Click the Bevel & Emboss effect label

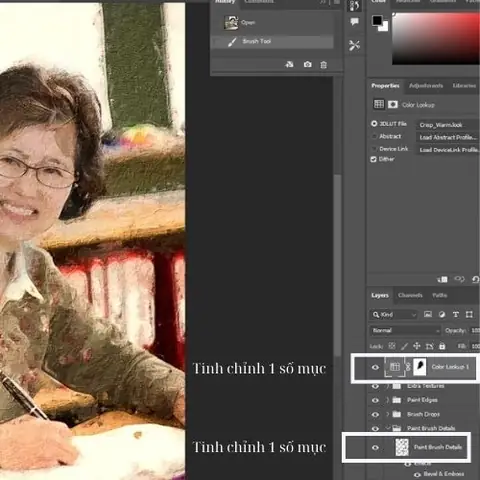coord(444,474)
